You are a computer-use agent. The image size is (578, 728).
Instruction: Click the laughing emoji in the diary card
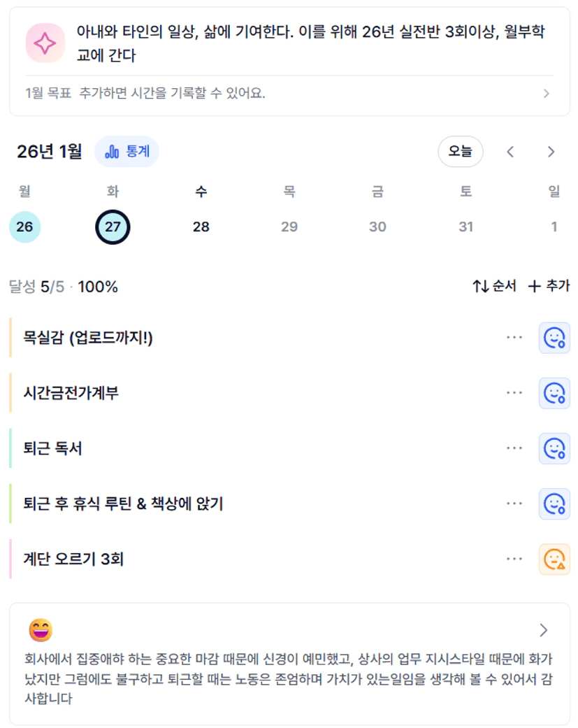tap(41, 630)
